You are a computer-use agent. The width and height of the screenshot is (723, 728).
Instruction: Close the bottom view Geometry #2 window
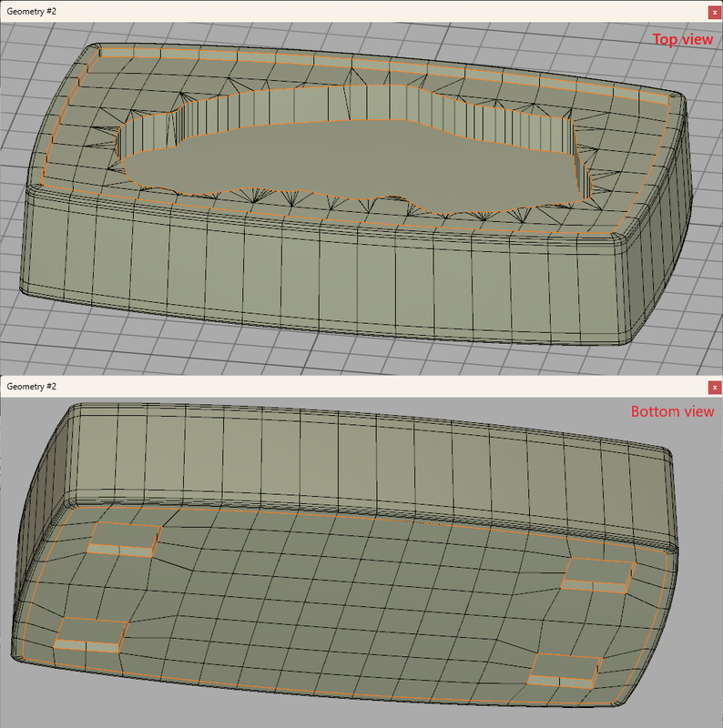pos(715,388)
